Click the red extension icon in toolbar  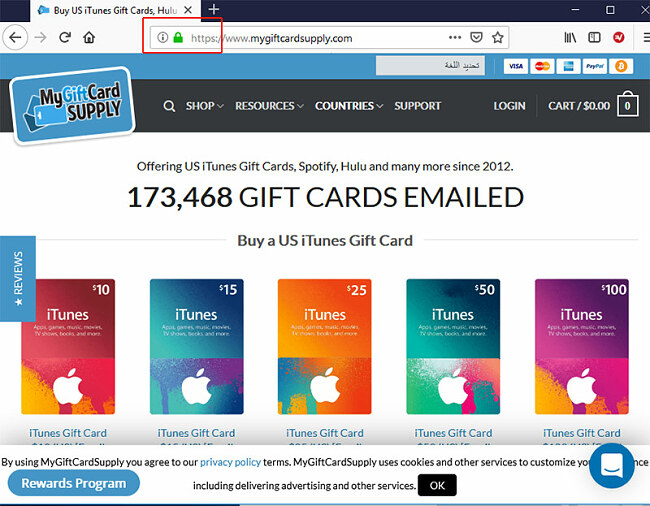click(618, 38)
